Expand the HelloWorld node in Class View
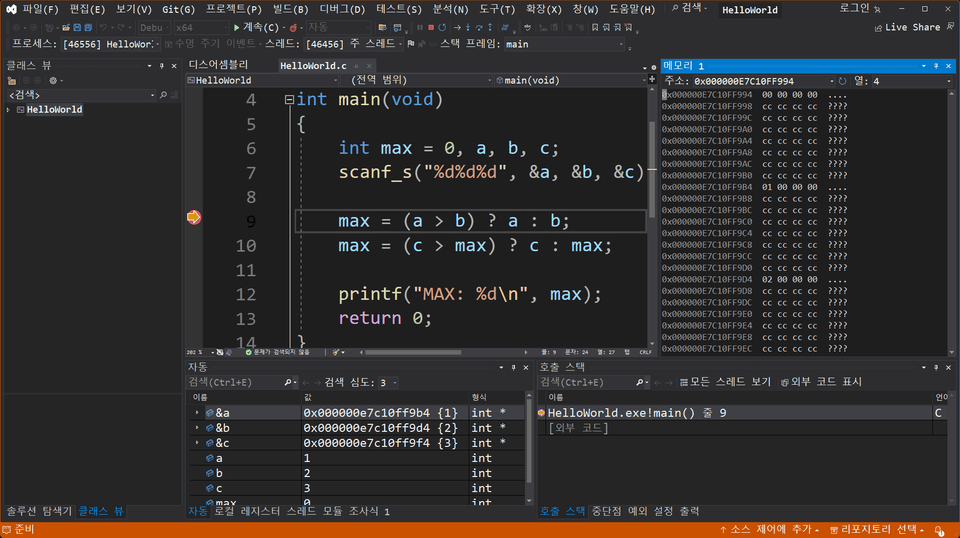This screenshot has width=960, height=538. coord(9,110)
